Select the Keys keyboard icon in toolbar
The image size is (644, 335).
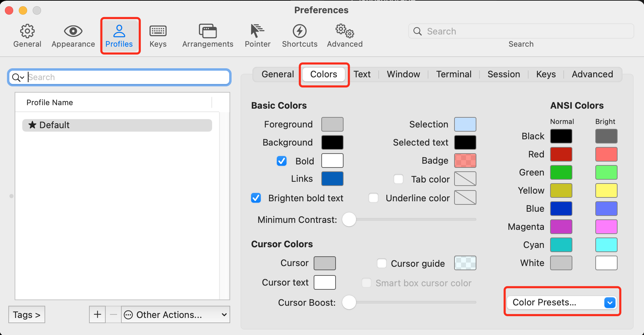[158, 31]
